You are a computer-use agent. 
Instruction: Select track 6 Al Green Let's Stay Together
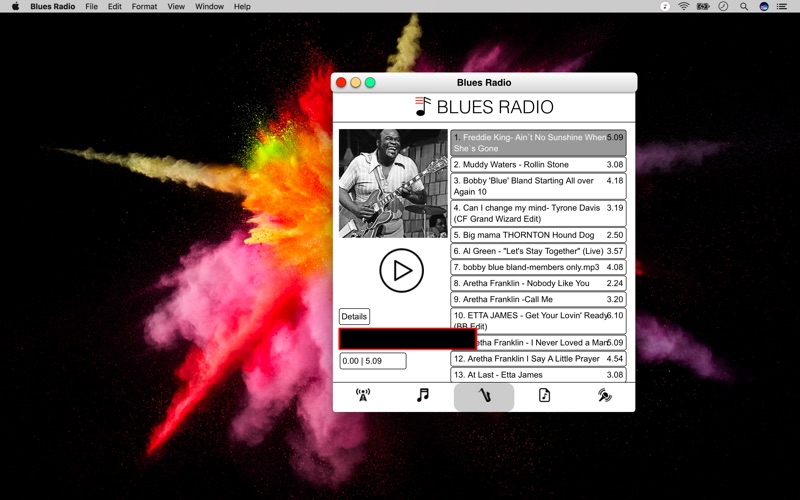pyautogui.click(x=538, y=251)
